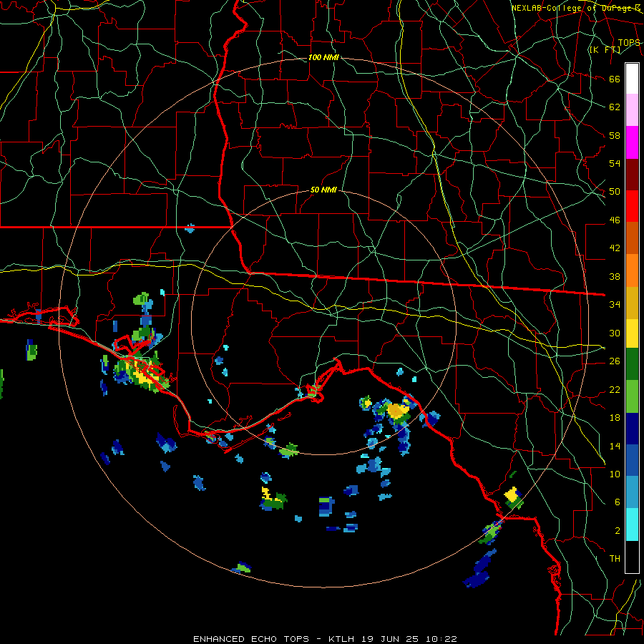Select the "TOPS" legend heading
This screenshot has height=644, width=644.
629,42
